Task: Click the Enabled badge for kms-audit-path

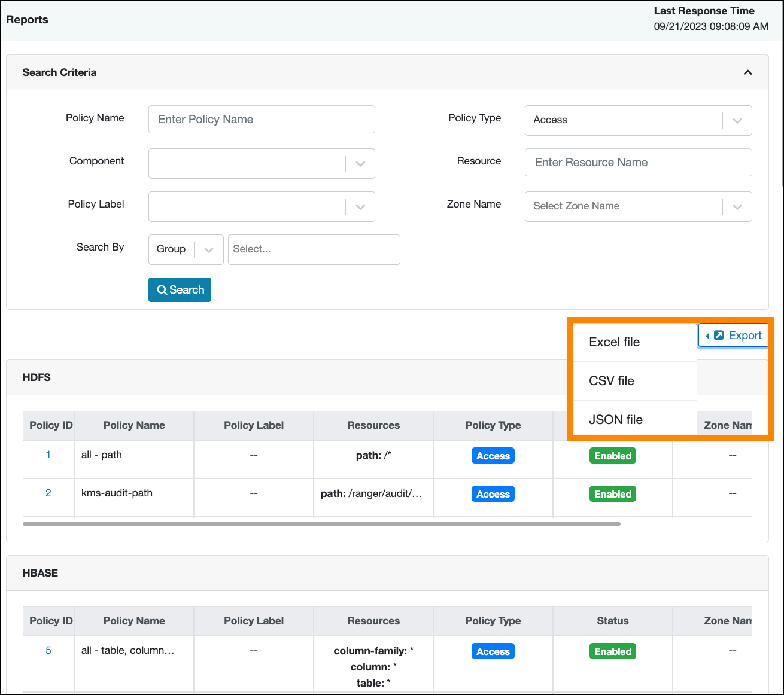Action: [x=612, y=494]
